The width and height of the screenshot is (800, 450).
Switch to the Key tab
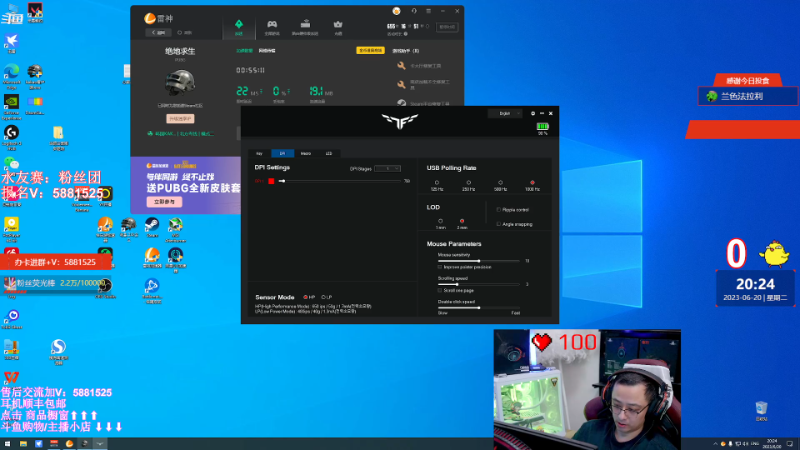point(259,153)
